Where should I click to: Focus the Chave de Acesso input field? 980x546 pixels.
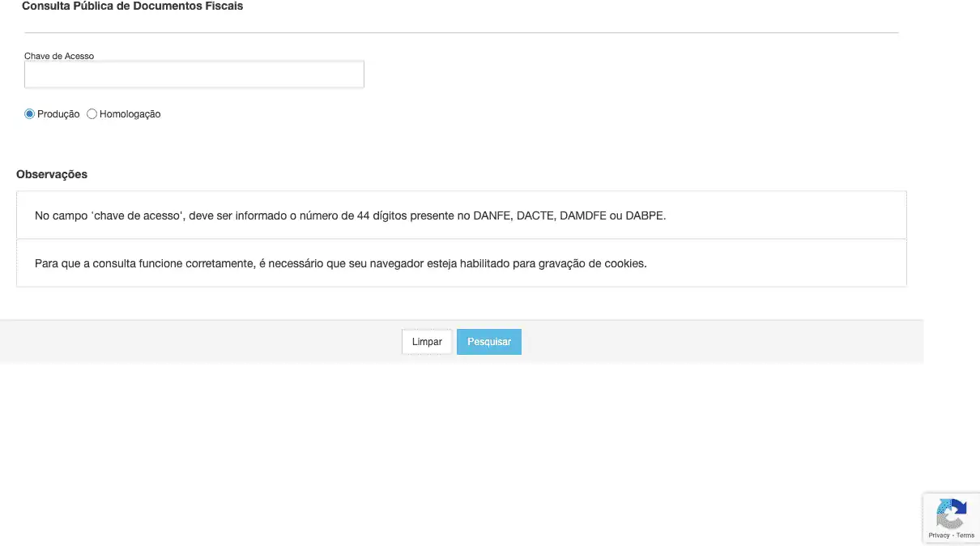click(194, 75)
